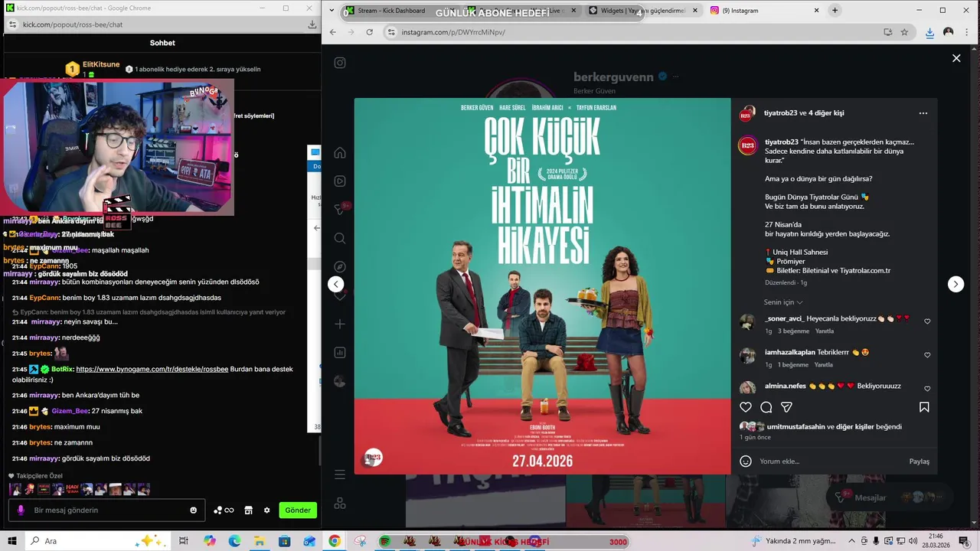This screenshot has height=551, width=980.
Task: Like _soner_avci_ comment heart
Action: [927, 321]
